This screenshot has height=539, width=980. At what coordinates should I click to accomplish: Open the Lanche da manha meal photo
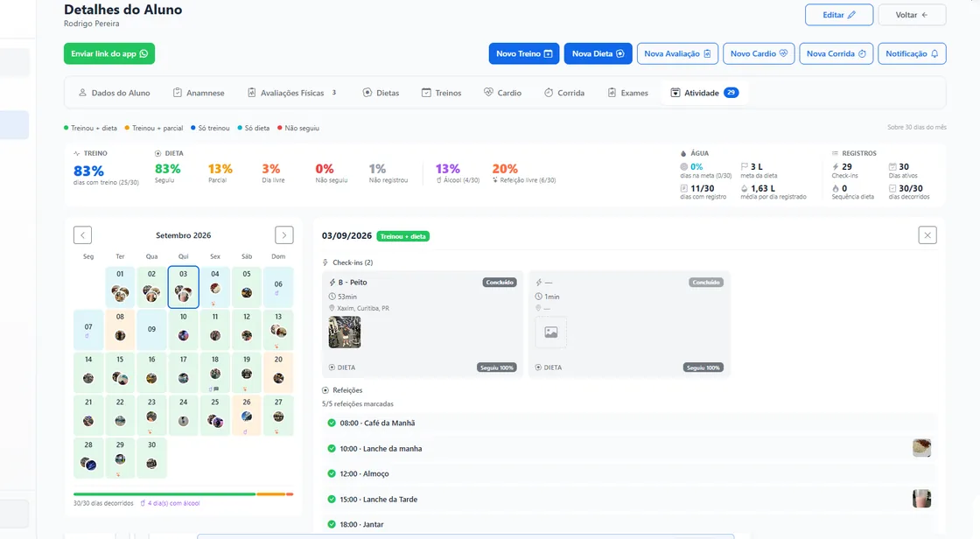tap(921, 448)
